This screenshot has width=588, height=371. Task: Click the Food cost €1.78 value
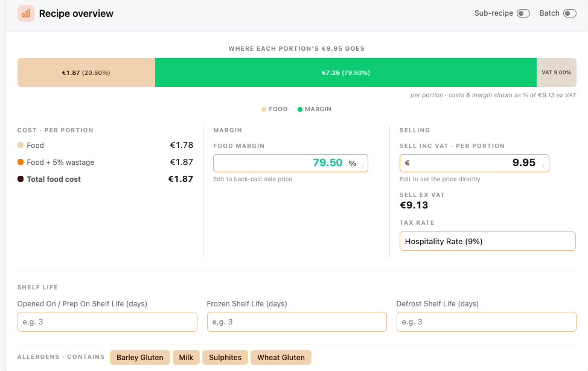(182, 145)
